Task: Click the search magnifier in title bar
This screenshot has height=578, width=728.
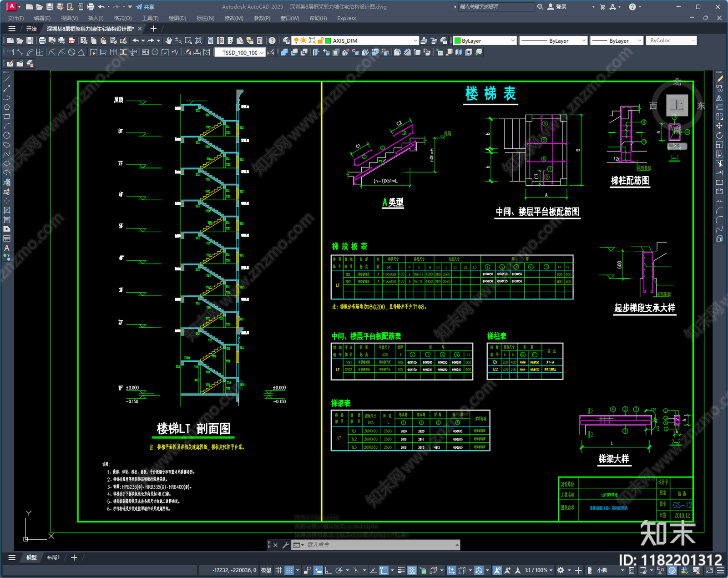Action: (x=540, y=7)
